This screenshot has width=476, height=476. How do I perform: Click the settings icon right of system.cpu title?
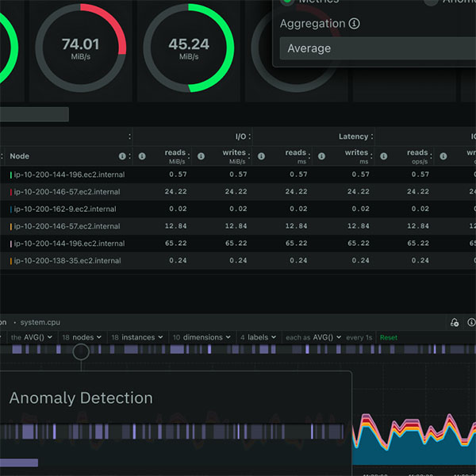[x=455, y=322]
